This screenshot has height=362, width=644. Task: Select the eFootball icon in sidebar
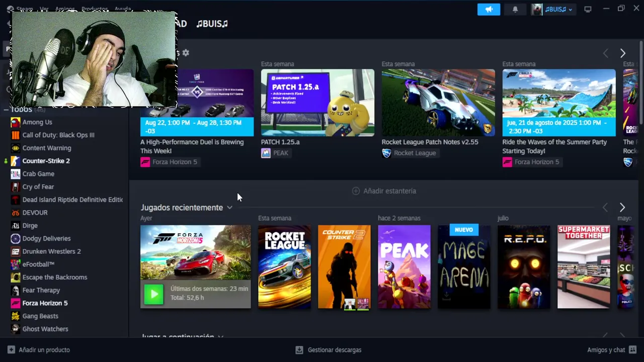[x=16, y=264]
